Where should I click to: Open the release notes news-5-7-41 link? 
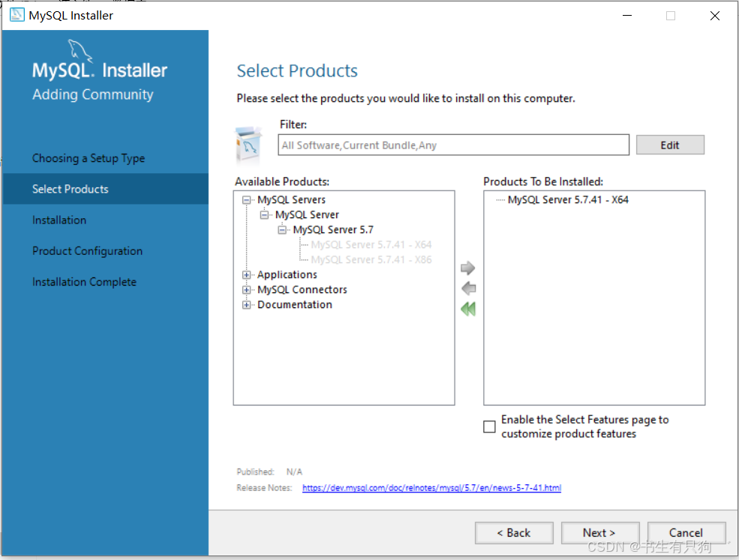click(431, 488)
